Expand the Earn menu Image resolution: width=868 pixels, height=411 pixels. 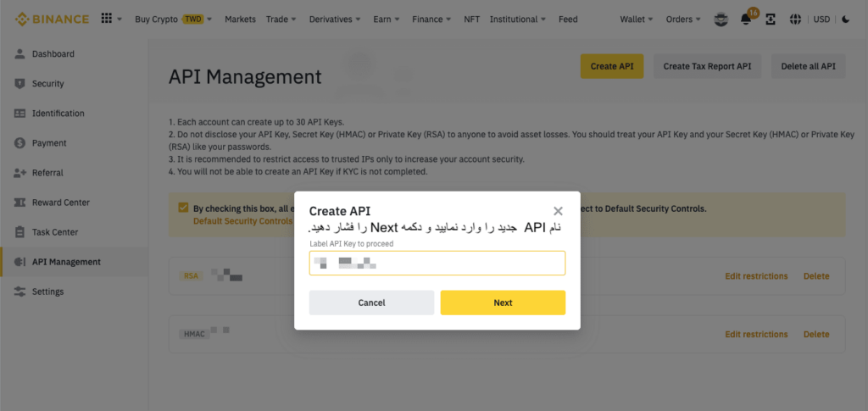pyautogui.click(x=387, y=19)
